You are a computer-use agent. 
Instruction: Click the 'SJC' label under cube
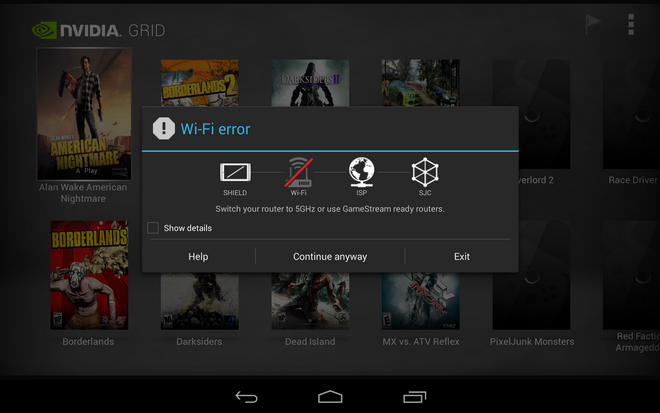(x=425, y=193)
